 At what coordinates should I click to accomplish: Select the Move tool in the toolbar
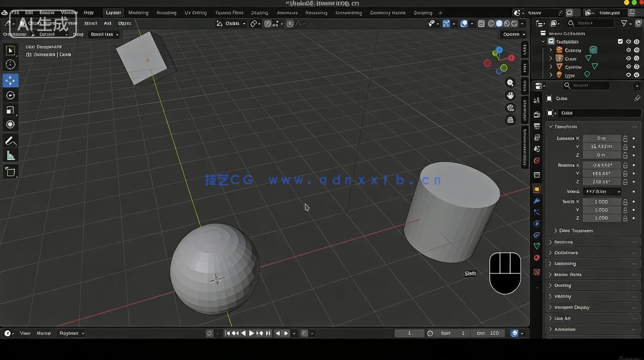tap(10, 80)
